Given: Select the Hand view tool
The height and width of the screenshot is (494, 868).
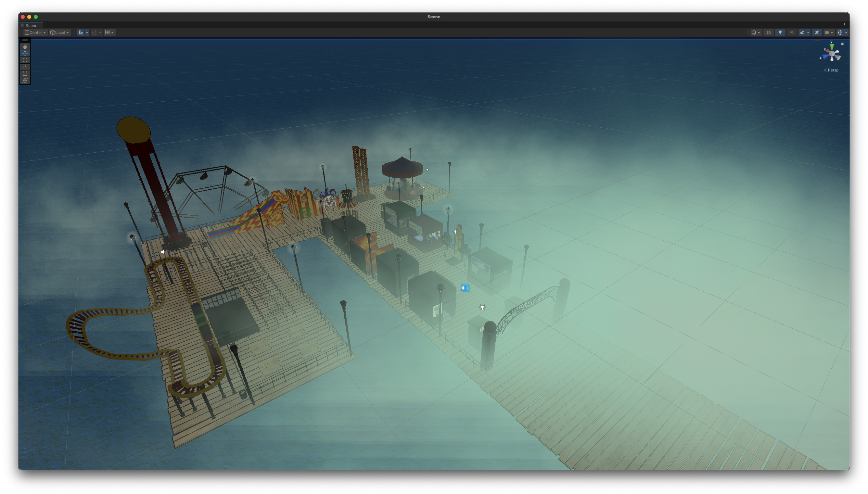Looking at the screenshot, I should (x=25, y=46).
